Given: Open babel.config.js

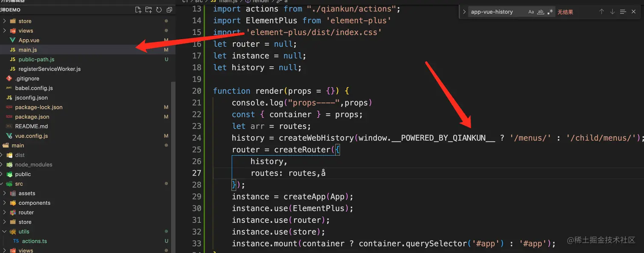Looking at the screenshot, I should [x=34, y=88].
